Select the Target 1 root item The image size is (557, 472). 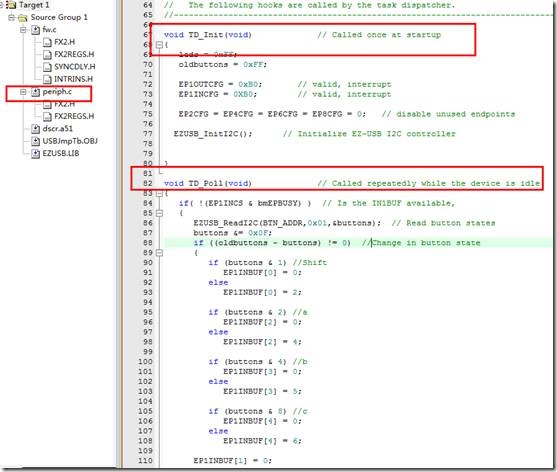point(34,5)
